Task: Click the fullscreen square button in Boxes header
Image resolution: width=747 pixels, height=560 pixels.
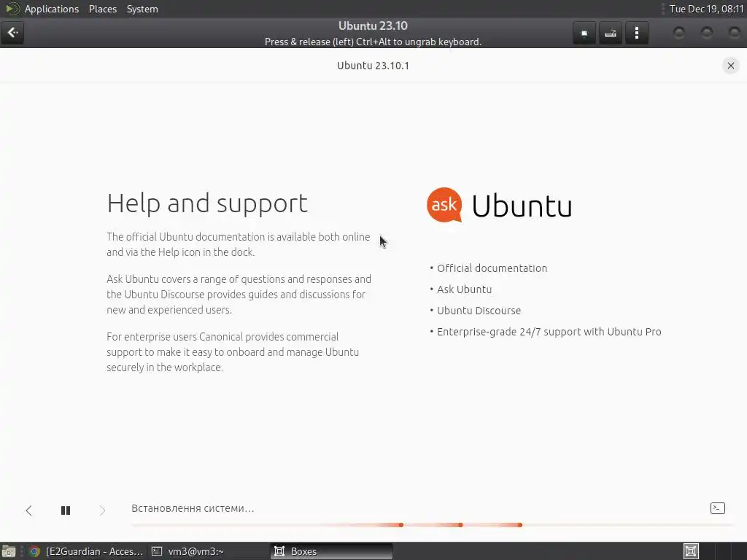Action: 584,33
